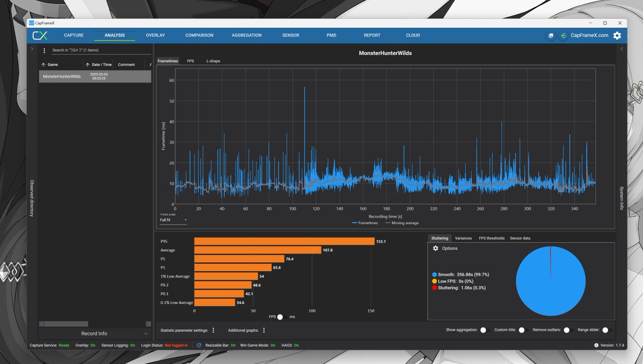Viewport: 643px width, 364px height.
Task: Open the record list options menu
Action: click(x=44, y=50)
